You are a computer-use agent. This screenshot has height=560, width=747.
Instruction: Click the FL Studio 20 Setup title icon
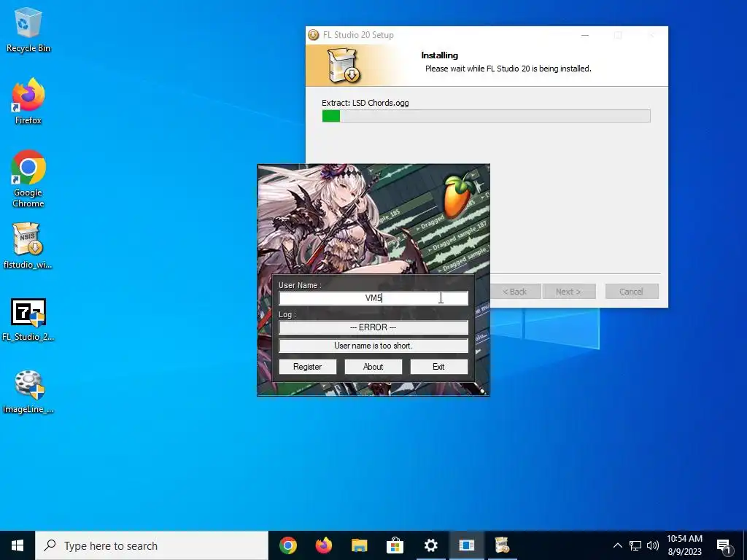coord(314,35)
